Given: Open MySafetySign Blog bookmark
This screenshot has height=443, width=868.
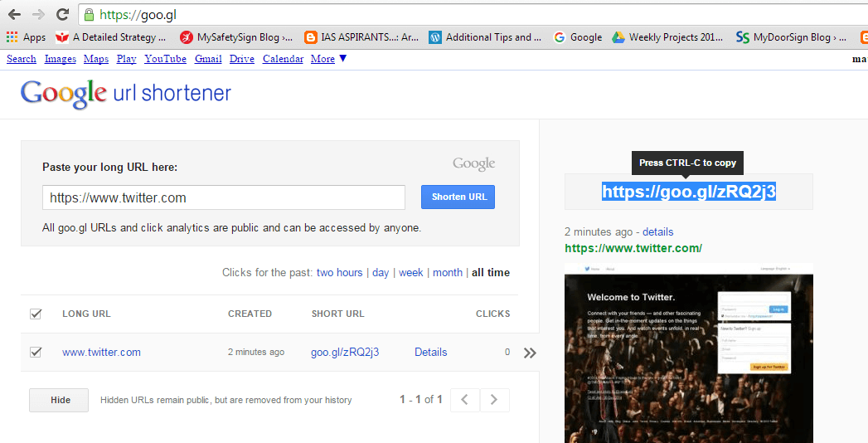Looking at the screenshot, I should (x=236, y=37).
